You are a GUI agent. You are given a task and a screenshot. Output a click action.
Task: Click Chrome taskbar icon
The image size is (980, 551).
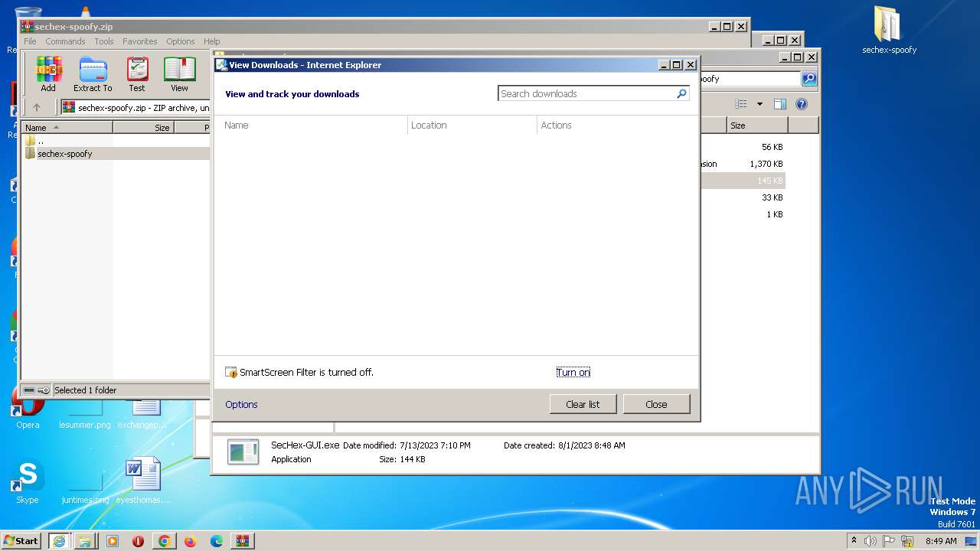pyautogui.click(x=164, y=541)
